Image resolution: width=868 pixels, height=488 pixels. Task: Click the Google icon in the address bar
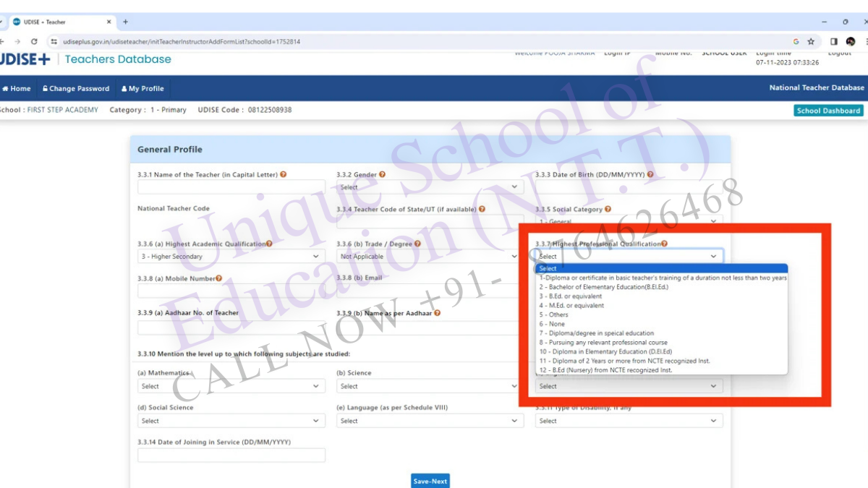pos(796,42)
